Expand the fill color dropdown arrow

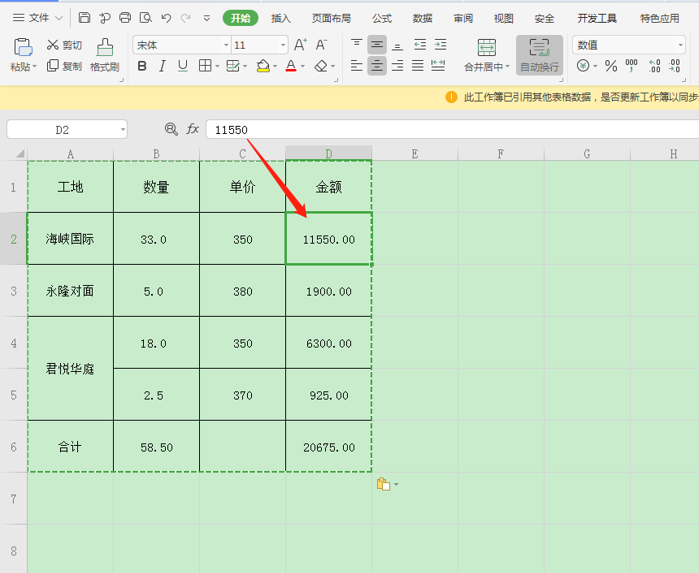click(275, 66)
